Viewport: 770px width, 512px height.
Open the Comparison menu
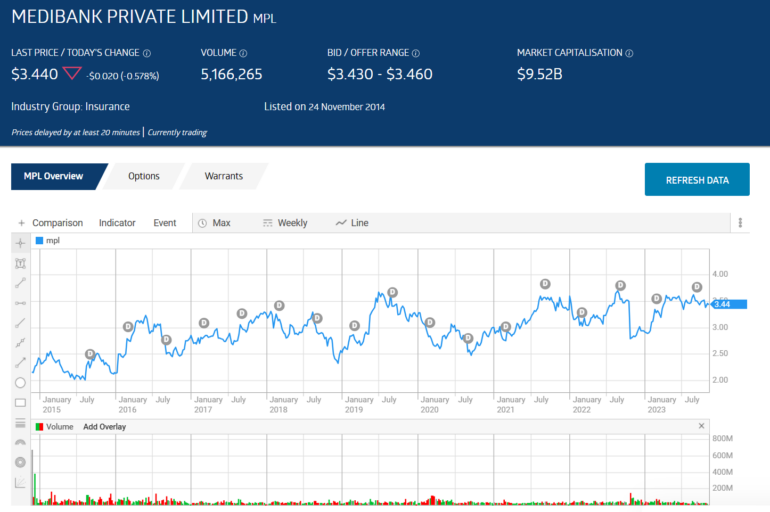tap(57, 223)
